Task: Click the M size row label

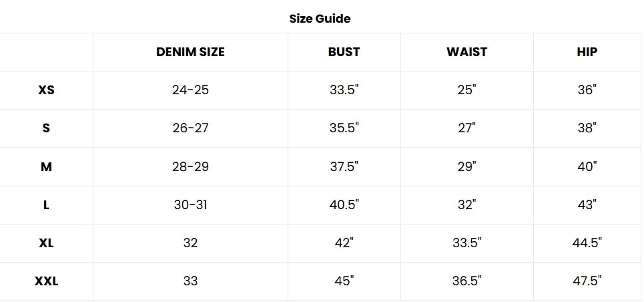Action: point(46,166)
